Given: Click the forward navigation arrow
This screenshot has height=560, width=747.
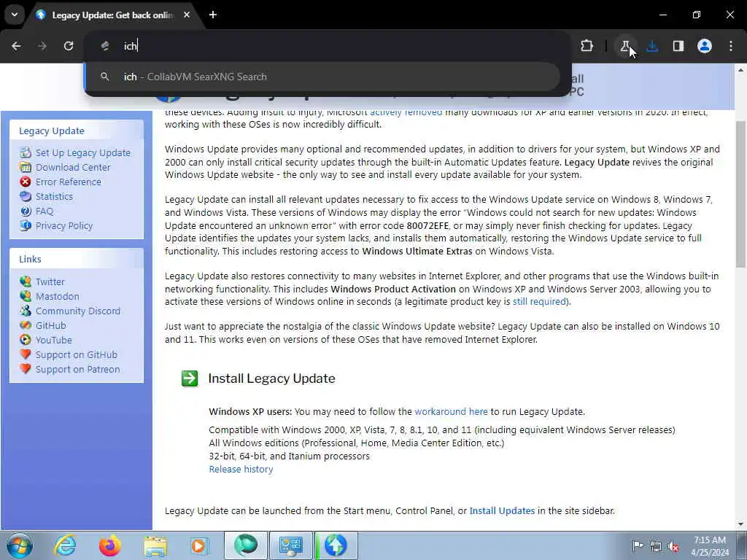Looking at the screenshot, I should tap(42, 46).
